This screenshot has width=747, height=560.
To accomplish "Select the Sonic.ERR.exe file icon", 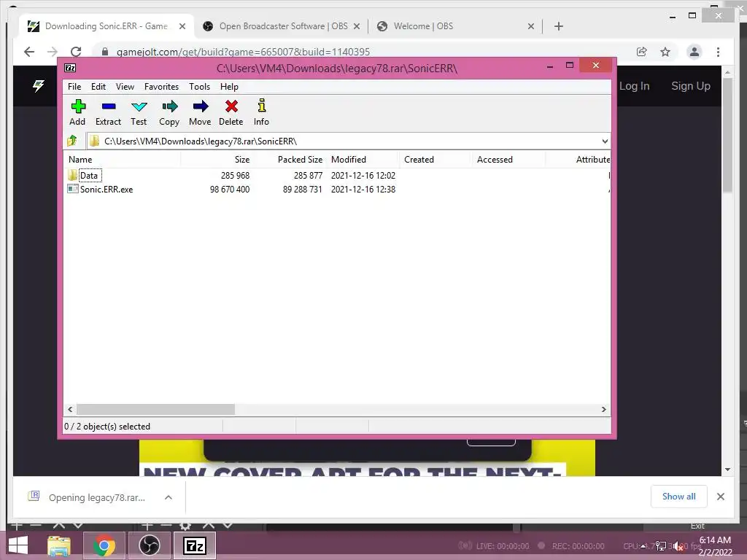I will [x=72, y=189].
